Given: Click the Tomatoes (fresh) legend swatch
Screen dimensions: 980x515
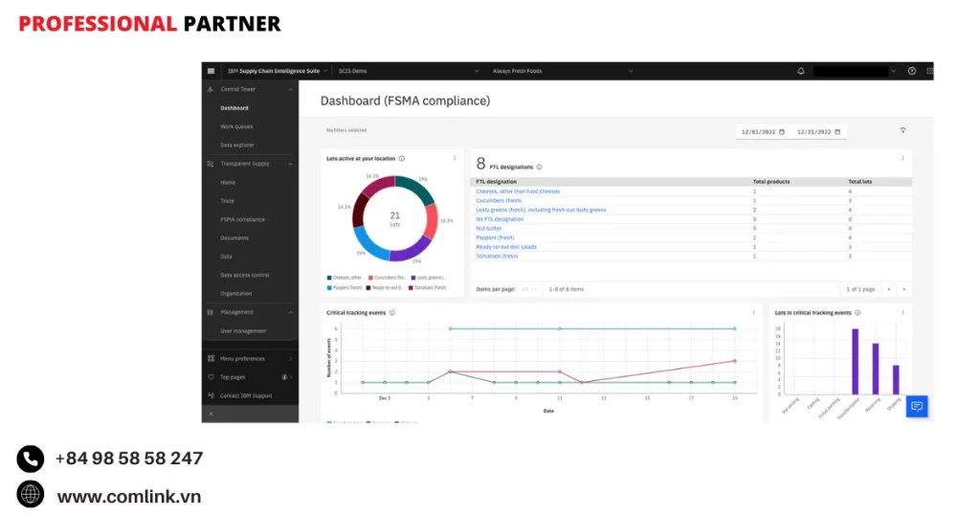Looking at the screenshot, I should (x=411, y=287).
